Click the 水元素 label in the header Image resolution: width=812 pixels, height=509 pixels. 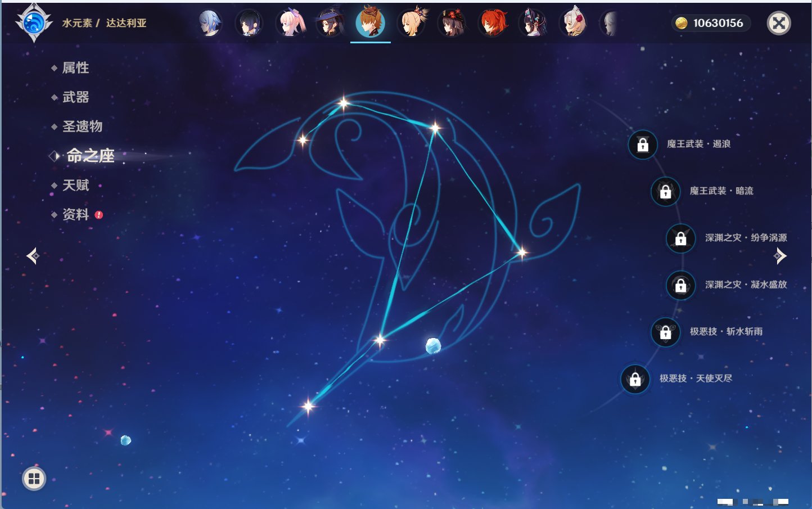pyautogui.click(x=77, y=23)
